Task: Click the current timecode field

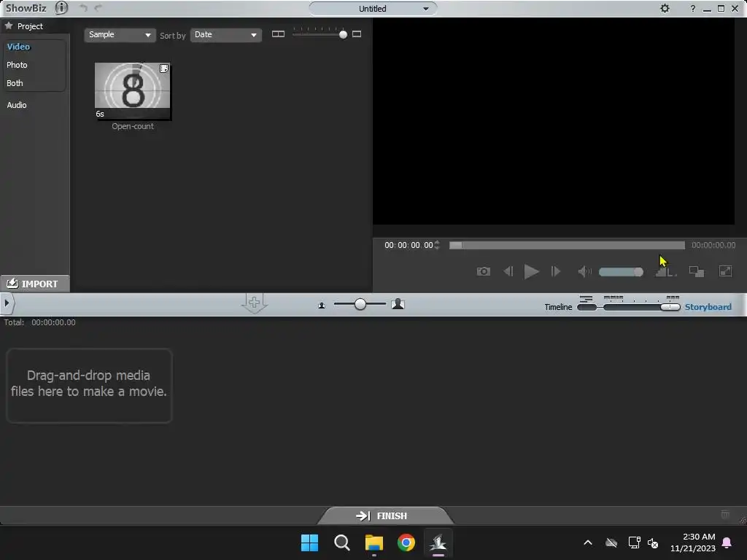Action: coord(409,245)
